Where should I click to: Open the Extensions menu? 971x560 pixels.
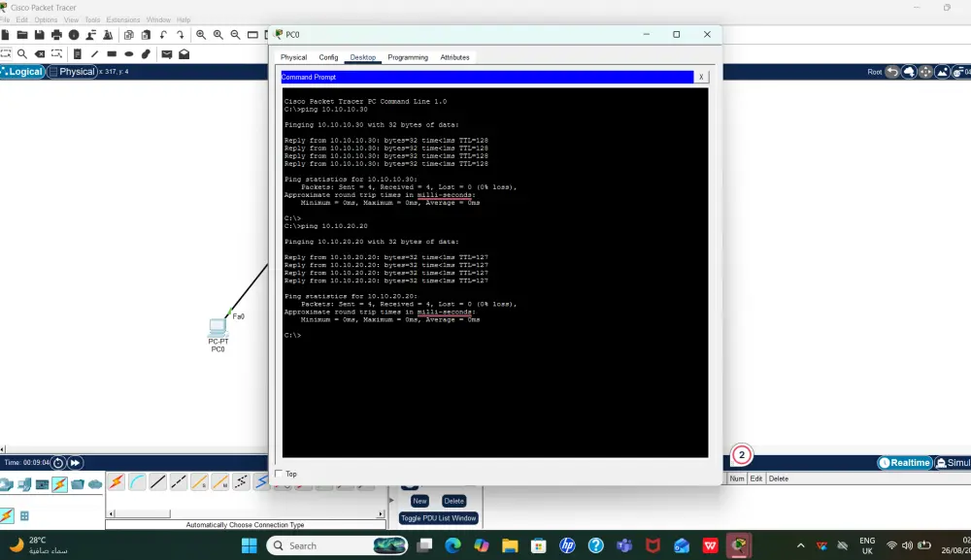coord(122,19)
